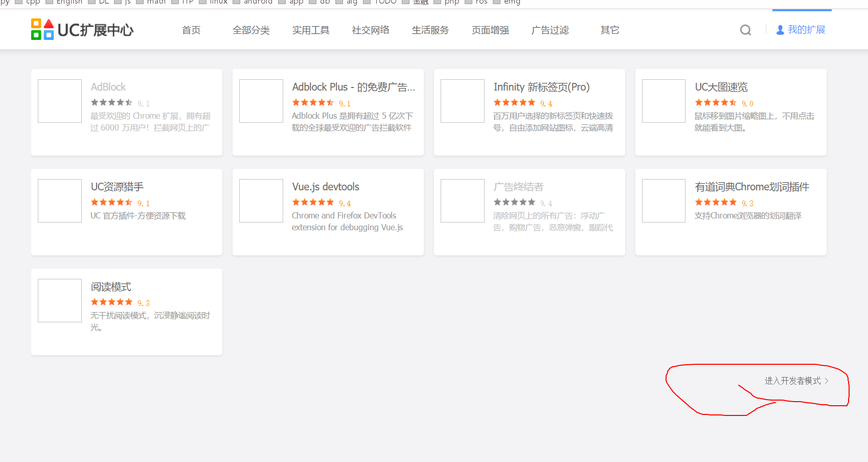868x462 pixels.
Task: Open the search magnifier icon
Action: pos(746,30)
